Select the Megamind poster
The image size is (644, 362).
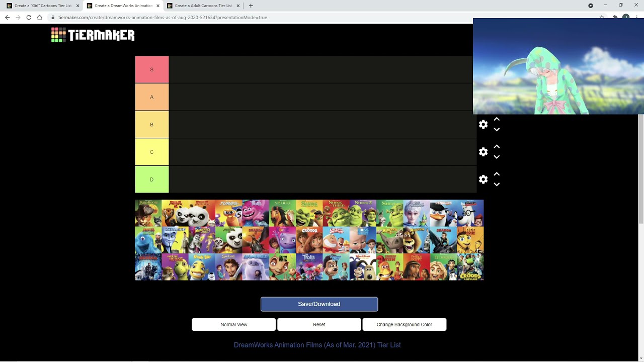point(175,240)
